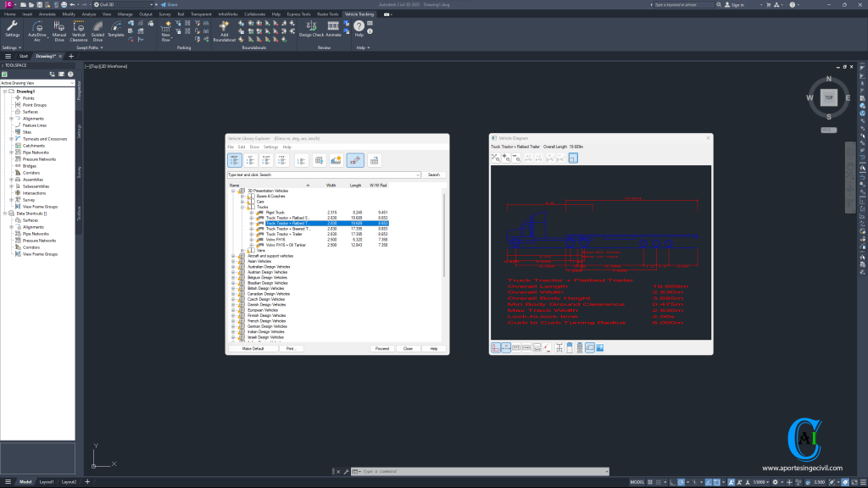Click the Proceed button

(382, 348)
